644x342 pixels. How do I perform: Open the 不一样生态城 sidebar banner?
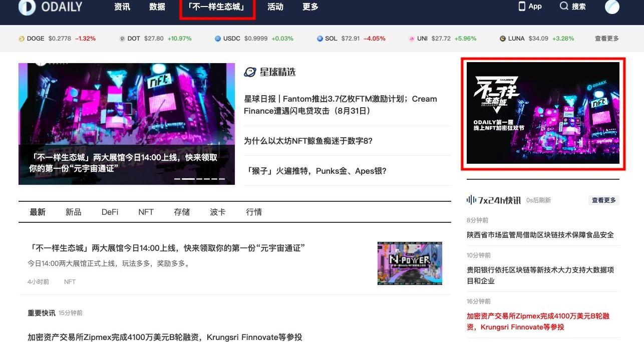pyautogui.click(x=543, y=113)
